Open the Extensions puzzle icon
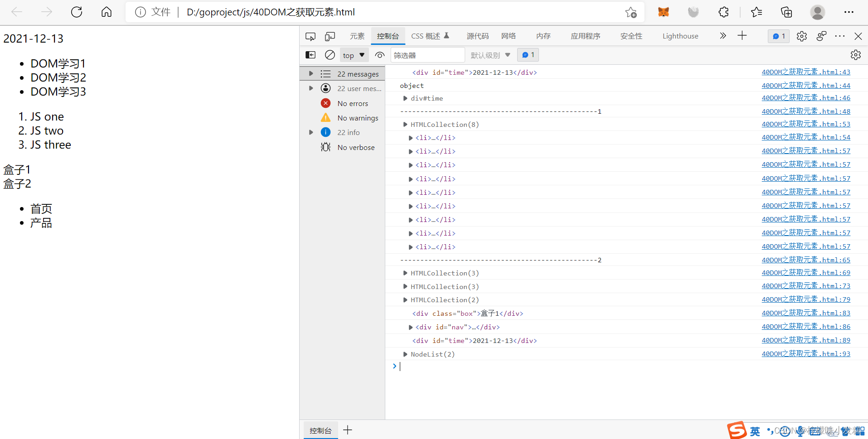868x439 pixels. pos(723,12)
